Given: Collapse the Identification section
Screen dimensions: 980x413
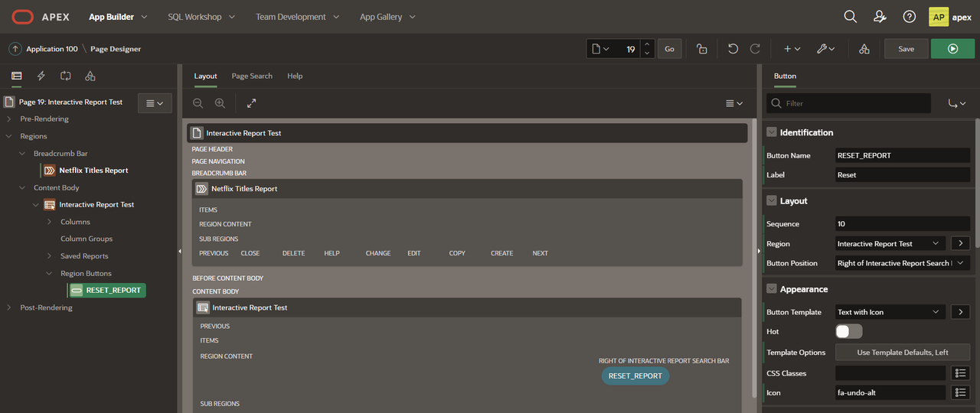Looking at the screenshot, I should click(x=772, y=132).
